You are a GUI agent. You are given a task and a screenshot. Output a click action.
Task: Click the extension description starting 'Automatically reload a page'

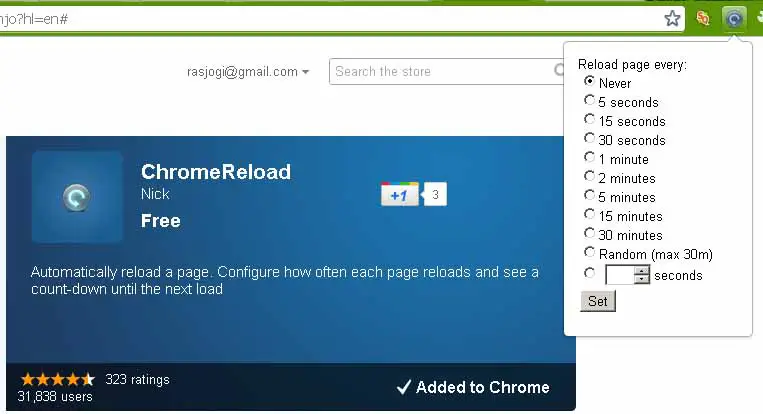[x=285, y=280]
